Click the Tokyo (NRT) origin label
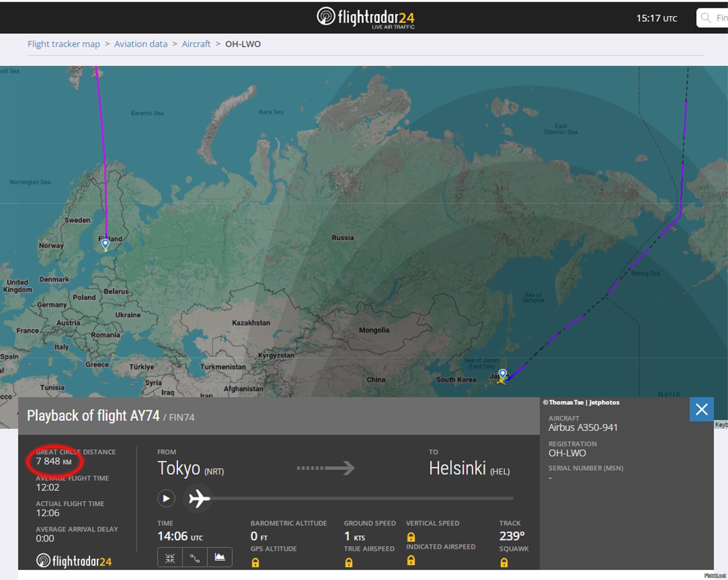728x580 pixels. coord(191,469)
